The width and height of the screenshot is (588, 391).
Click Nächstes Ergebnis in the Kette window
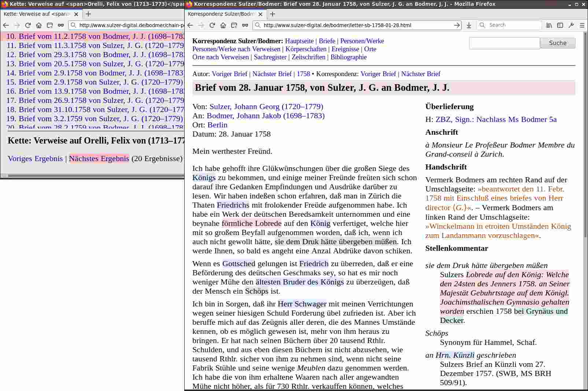pos(99,159)
